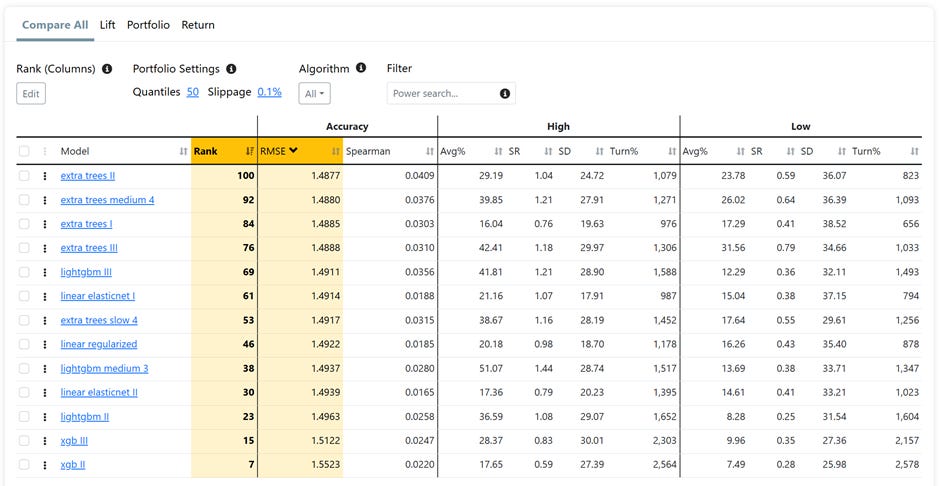Click the info icon inside Power search field
The height and width of the screenshot is (486, 941).
(x=505, y=94)
